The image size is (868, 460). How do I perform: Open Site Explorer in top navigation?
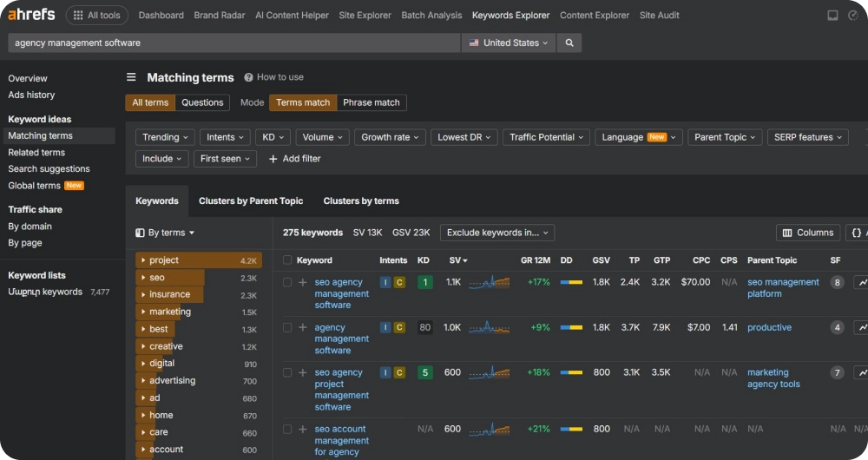[365, 16]
